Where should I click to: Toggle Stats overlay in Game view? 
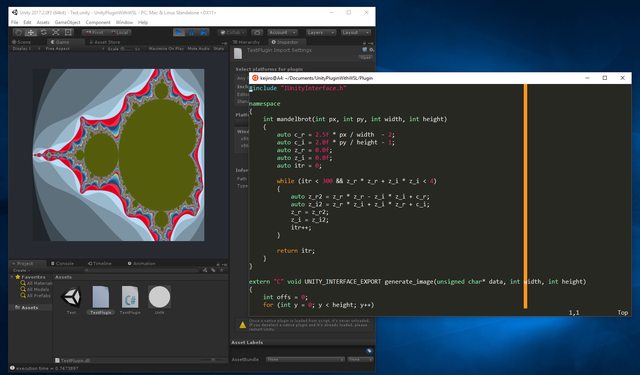click(x=219, y=49)
